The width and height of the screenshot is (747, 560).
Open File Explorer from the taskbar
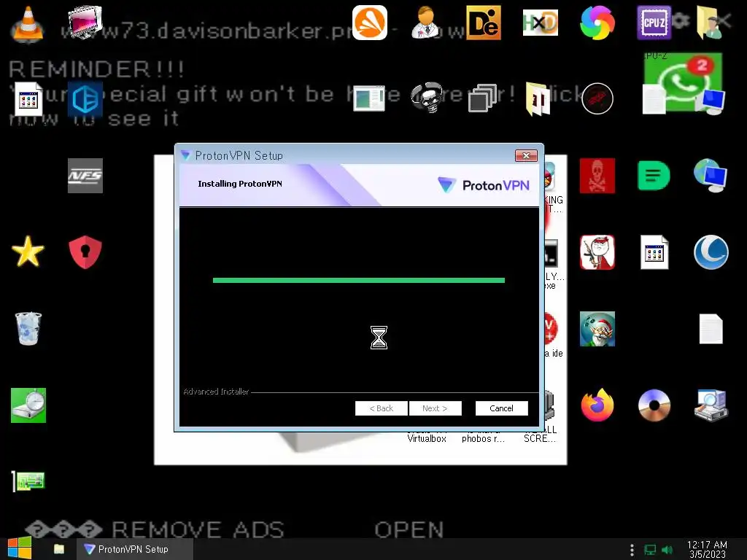tap(59, 549)
